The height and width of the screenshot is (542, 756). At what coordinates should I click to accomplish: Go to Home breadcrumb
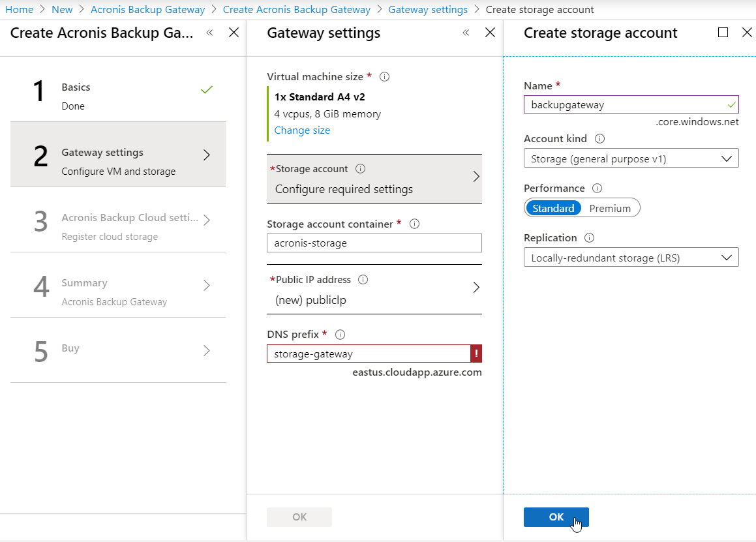click(20, 10)
